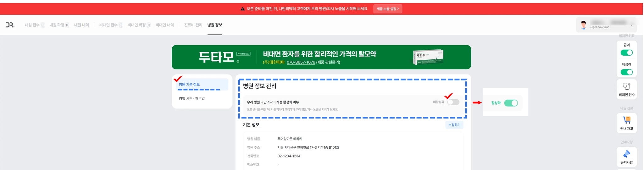Enable the 미활성화 account activation switch
644x170 pixels.
click(453, 102)
